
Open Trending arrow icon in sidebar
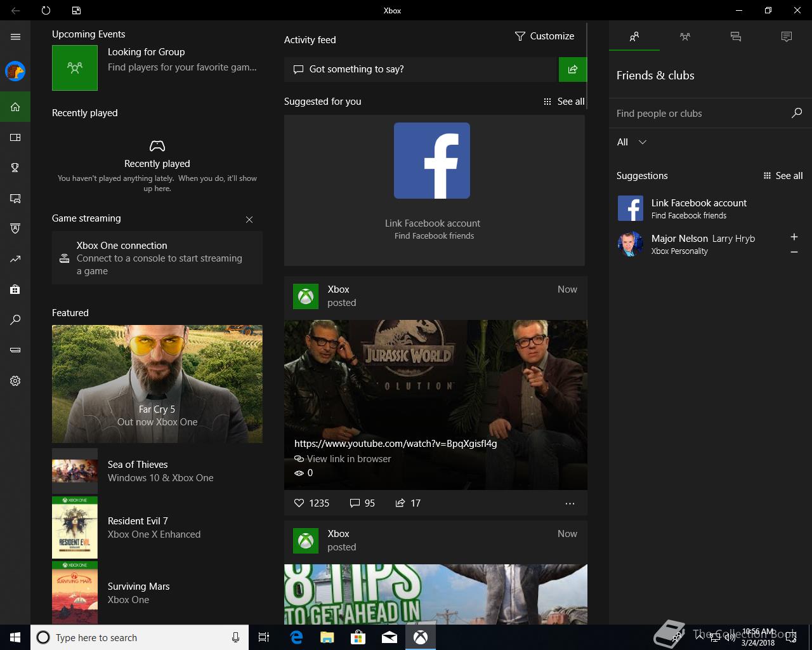click(15, 259)
